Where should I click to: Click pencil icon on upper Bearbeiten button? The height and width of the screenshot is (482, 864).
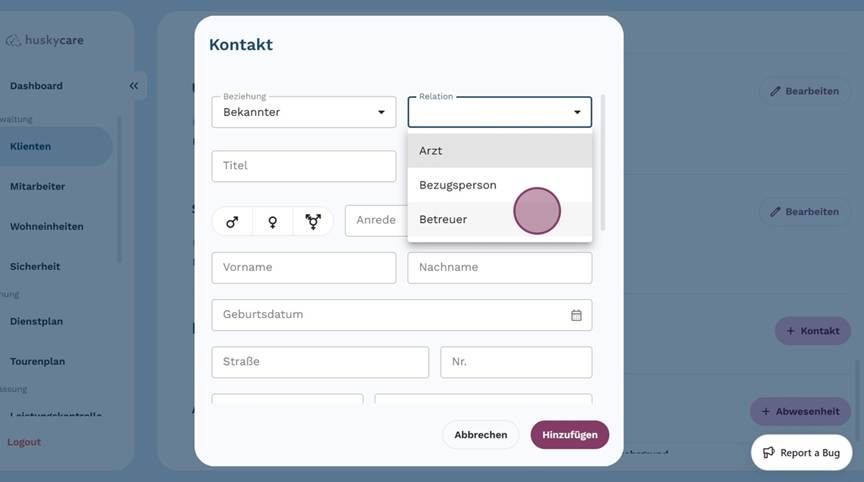775,91
